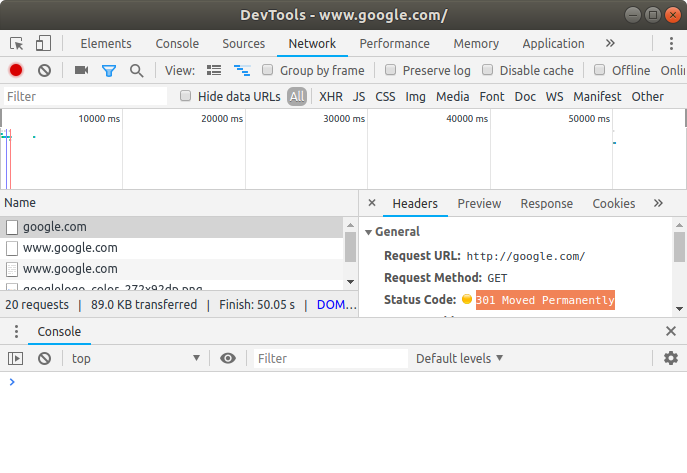The width and height of the screenshot is (687, 473).
Task: Open the main Console panel tab
Action: [x=177, y=44]
